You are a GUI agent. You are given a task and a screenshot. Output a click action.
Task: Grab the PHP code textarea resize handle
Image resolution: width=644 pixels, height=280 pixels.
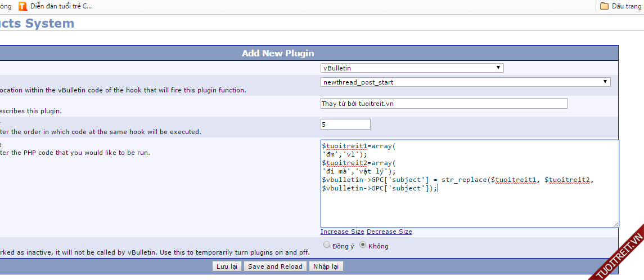(x=616, y=224)
